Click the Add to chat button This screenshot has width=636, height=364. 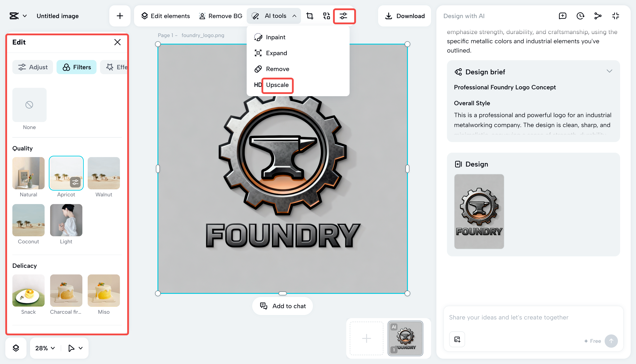pyautogui.click(x=282, y=306)
